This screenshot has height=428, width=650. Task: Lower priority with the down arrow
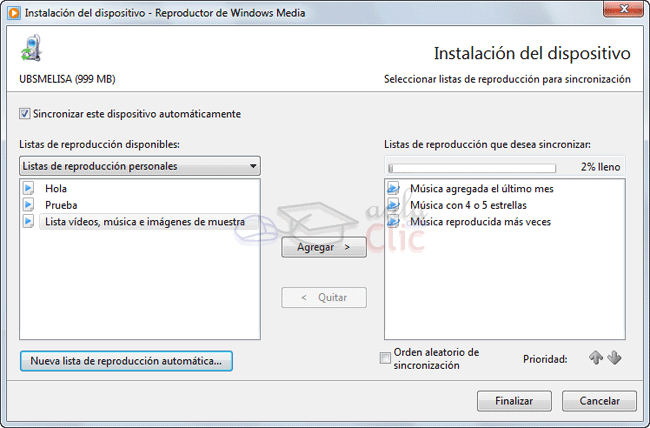point(614,358)
